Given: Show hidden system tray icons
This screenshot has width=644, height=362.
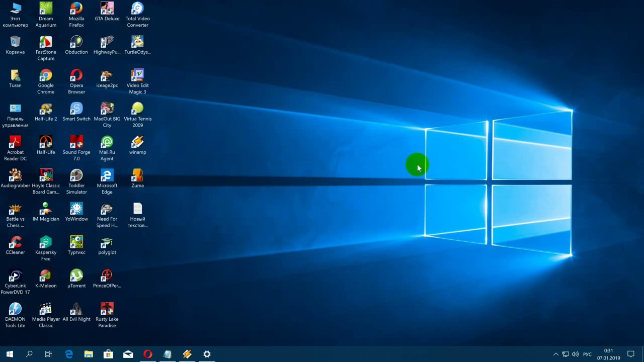Looking at the screenshot, I should click(555, 354).
